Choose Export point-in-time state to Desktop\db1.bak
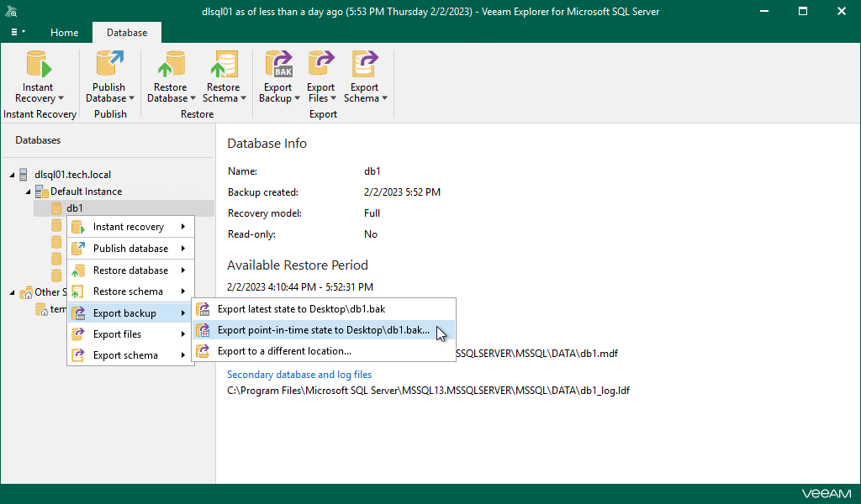This screenshot has height=504, width=861. [x=324, y=329]
